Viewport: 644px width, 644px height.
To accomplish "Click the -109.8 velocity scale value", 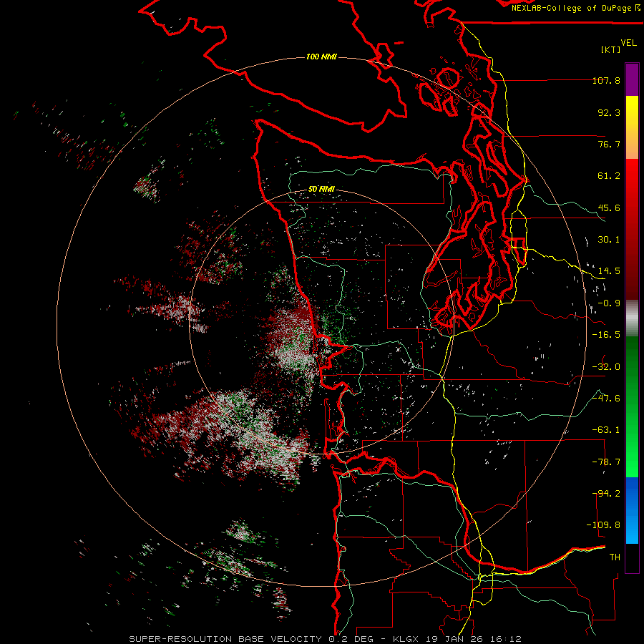I will coord(603,525).
